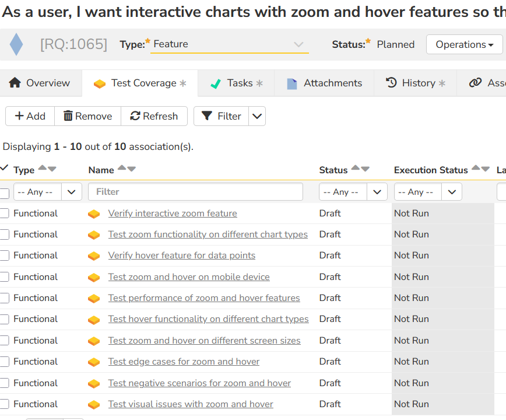The width and height of the screenshot is (506, 420).
Task: Open 'Test negative scenarios for zoom and hover' link
Action: 199,383
